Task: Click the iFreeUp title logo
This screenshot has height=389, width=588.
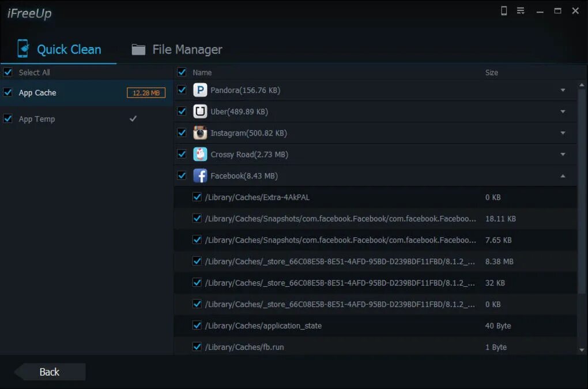Action: point(29,13)
